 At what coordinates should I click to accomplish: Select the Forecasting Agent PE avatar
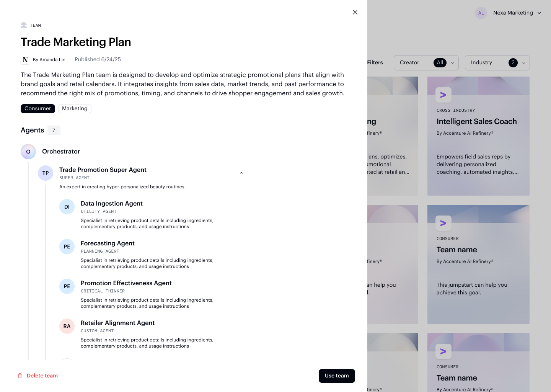click(67, 247)
